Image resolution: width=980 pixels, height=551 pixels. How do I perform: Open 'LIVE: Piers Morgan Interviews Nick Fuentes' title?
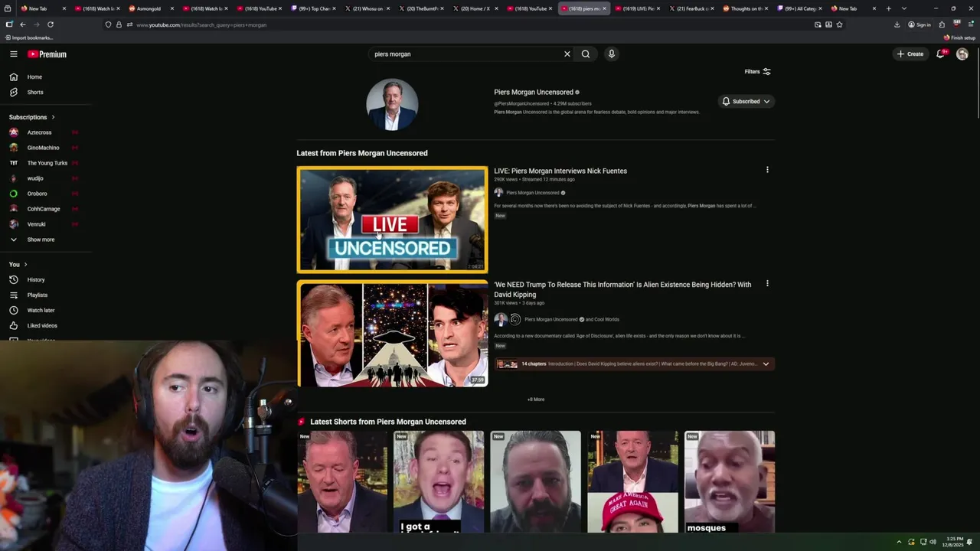[x=560, y=171]
